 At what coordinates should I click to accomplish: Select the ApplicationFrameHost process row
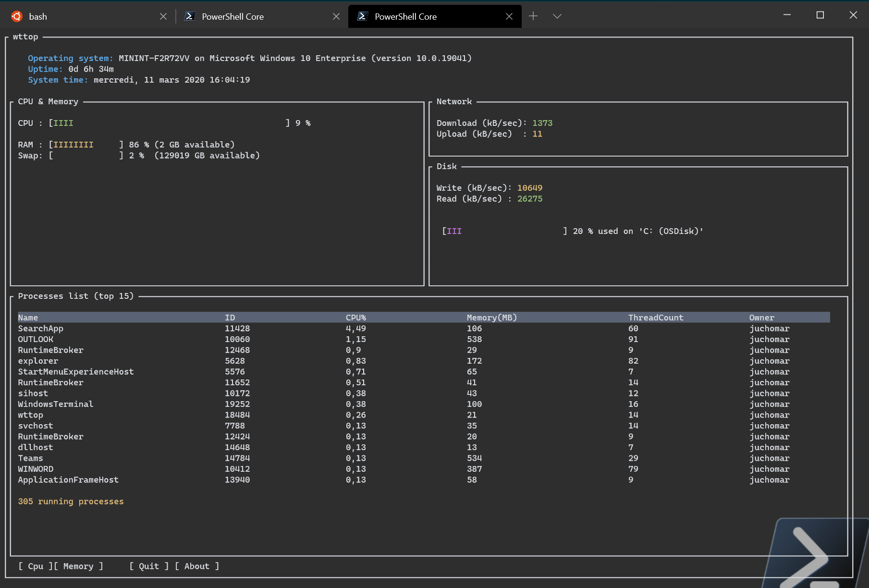tap(424, 480)
